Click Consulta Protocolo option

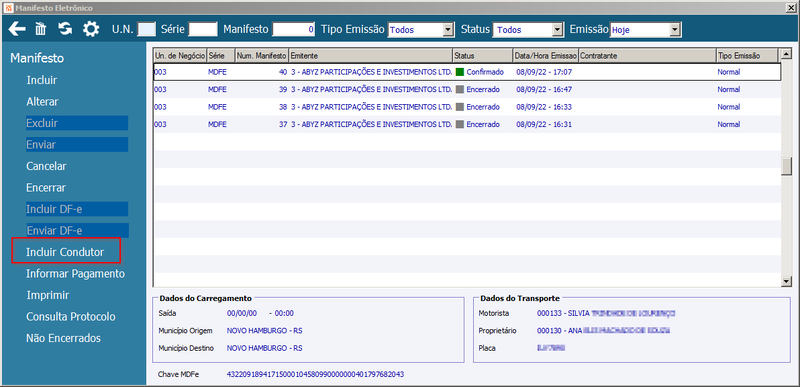(71, 317)
